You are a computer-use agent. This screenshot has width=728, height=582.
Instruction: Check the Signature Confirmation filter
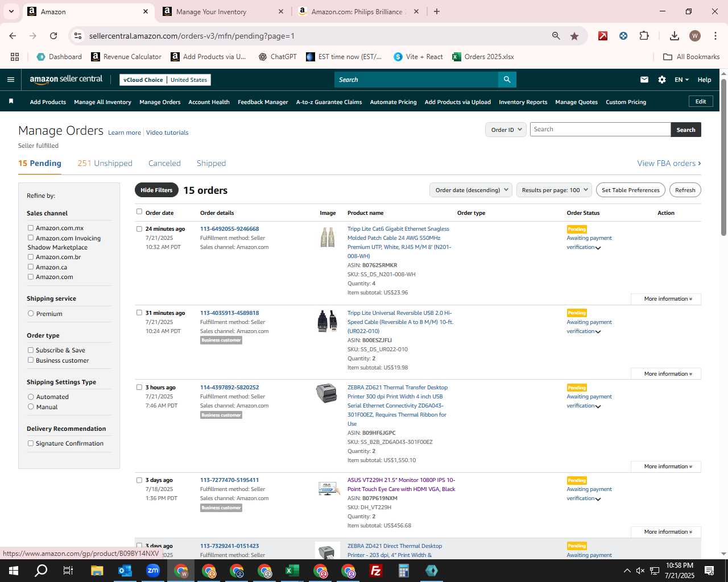[31, 443]
